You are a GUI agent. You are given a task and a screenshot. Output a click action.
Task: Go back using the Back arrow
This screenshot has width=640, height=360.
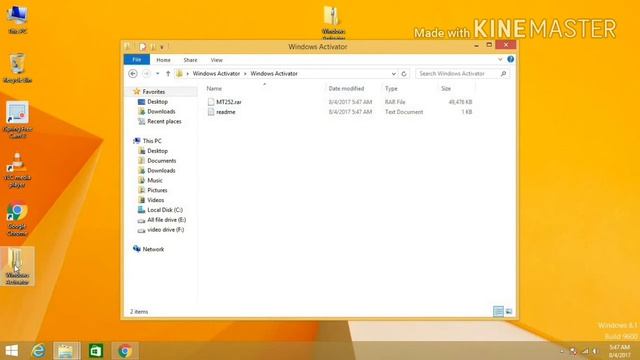pyautogui.click(x=133, y=73)
